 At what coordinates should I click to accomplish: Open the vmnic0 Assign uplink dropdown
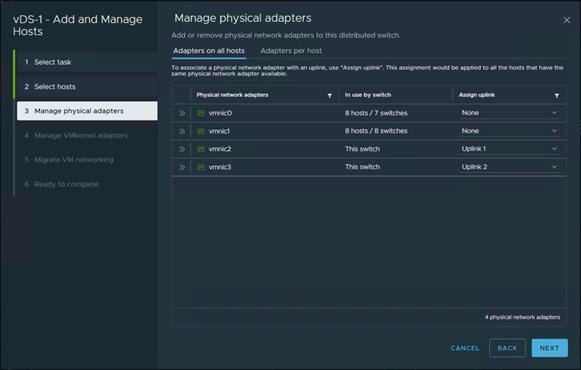[509, 113]
